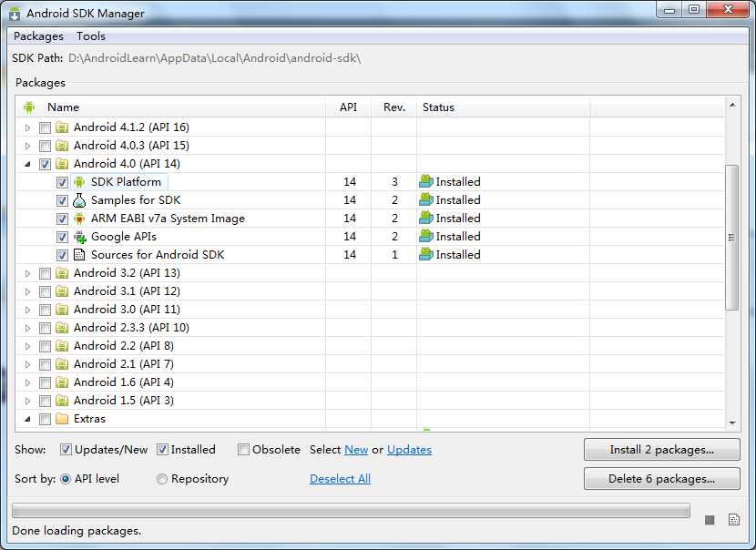
Task: Click the Android 2.3.3 (API 10) package folder icon
Action: click(x=62, y=328)
